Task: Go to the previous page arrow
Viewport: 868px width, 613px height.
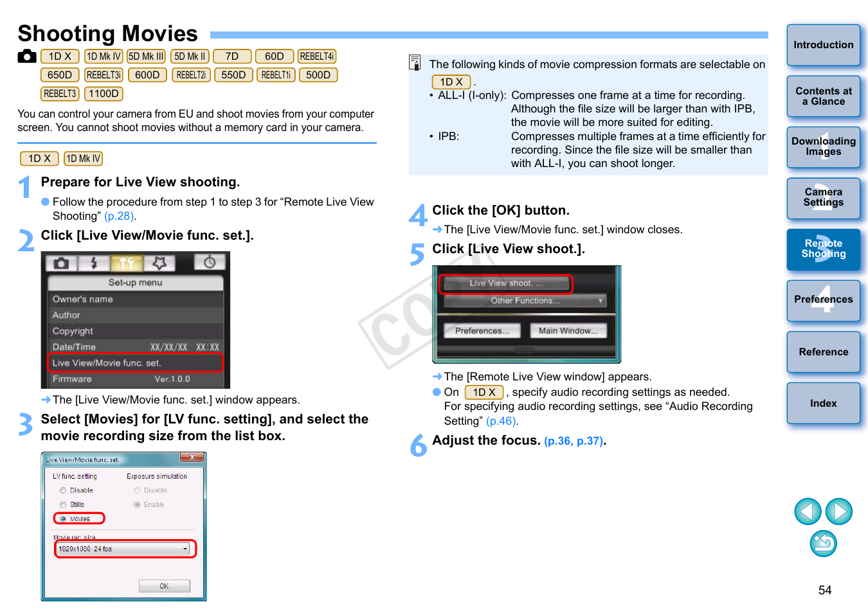Action: pyautogui.click(x=808, y=511)
